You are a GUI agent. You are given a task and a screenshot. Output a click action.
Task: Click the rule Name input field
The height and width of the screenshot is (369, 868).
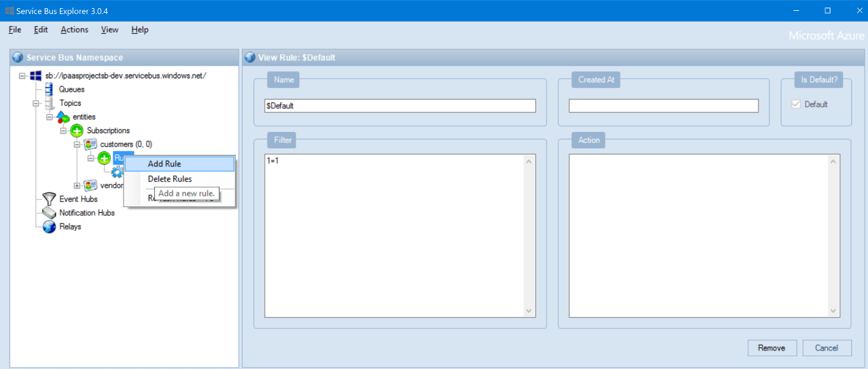[400, 106]
